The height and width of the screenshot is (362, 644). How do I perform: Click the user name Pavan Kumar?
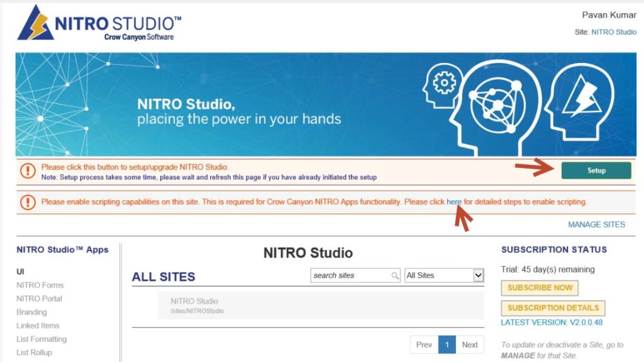tap(609, 15)
